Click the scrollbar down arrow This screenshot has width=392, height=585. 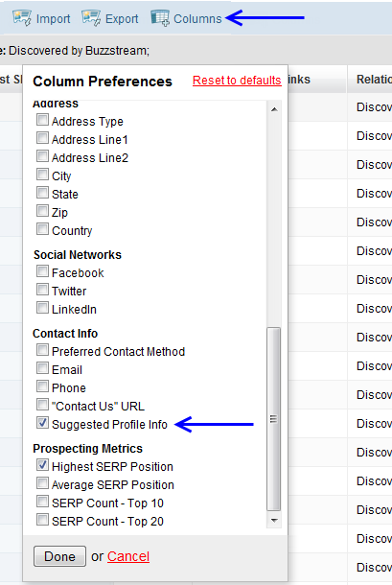(x=274, y=521)
